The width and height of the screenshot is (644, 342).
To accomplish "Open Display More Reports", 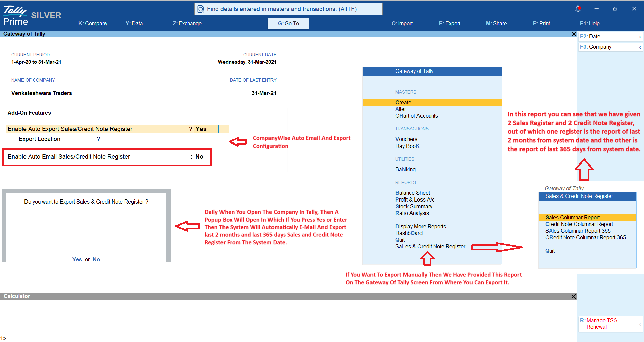I will pos(420,227).
